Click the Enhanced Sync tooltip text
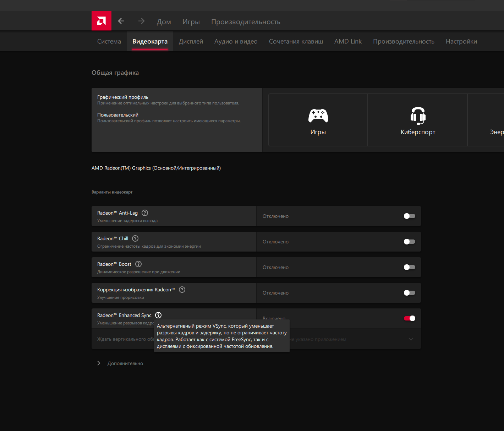 (x=222, y=336)
